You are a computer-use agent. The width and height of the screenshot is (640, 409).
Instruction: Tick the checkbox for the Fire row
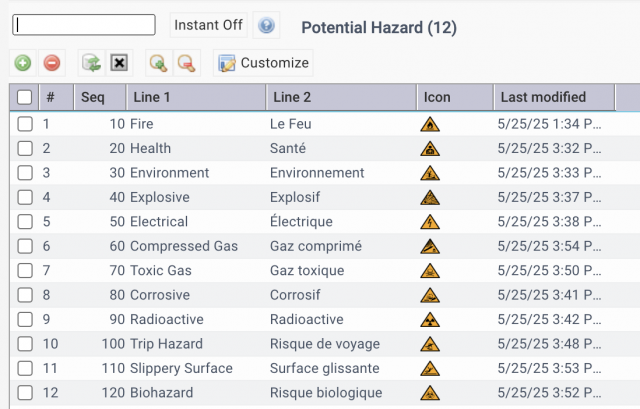(x=25, y=124)
